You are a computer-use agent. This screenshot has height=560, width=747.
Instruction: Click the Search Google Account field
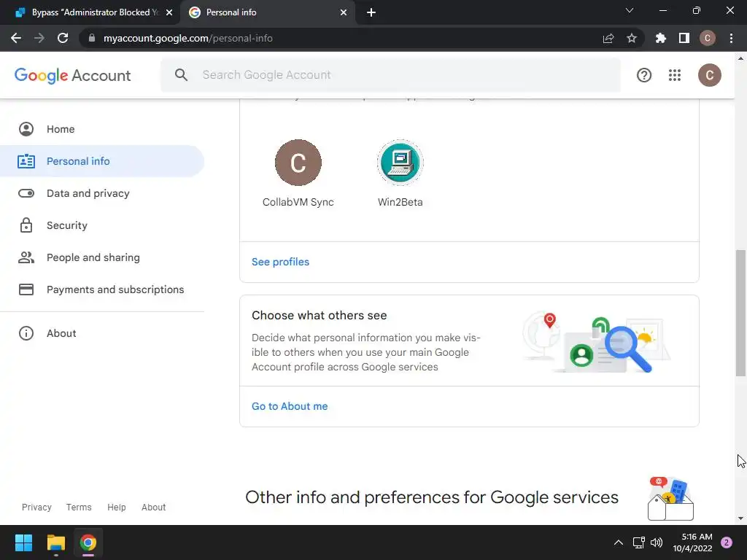tap(401, 75)
